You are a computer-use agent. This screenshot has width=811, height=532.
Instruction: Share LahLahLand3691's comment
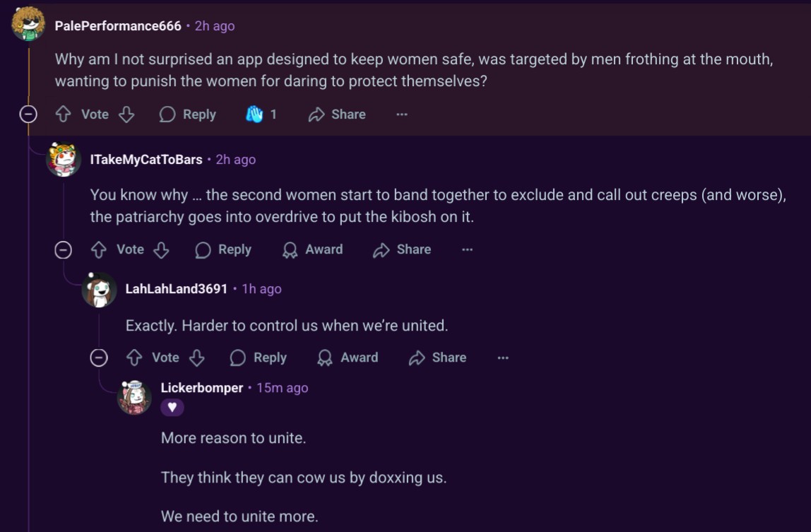(x=437, y=357)
